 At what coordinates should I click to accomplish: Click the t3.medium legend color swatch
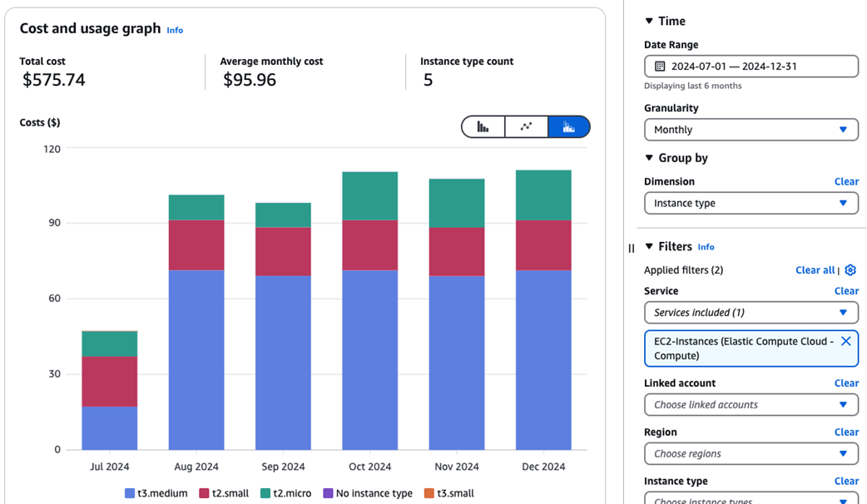(x=130, y=493)
